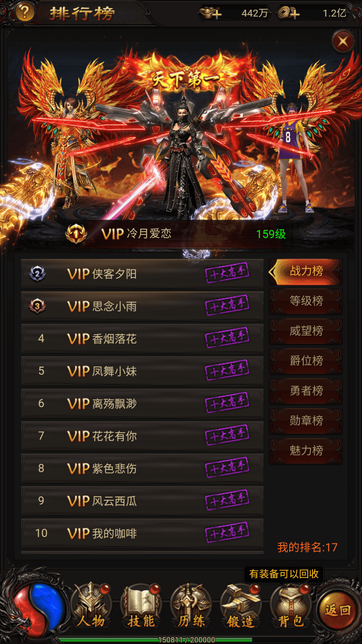Switch to the 威望榜 ranking tab
Viewport: 362px width, 644px height.
(x=306, y=331)
